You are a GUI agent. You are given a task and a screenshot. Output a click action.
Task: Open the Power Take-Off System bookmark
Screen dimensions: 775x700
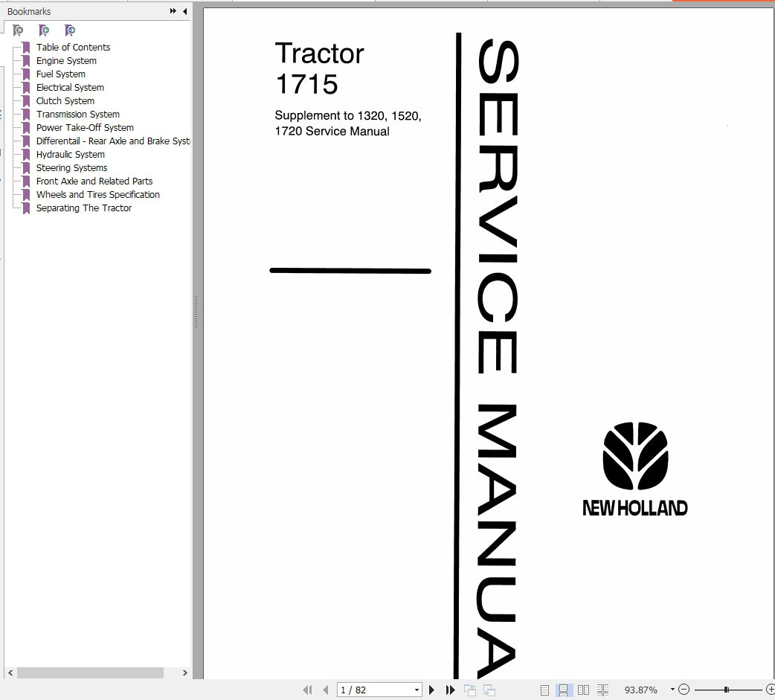85,127
